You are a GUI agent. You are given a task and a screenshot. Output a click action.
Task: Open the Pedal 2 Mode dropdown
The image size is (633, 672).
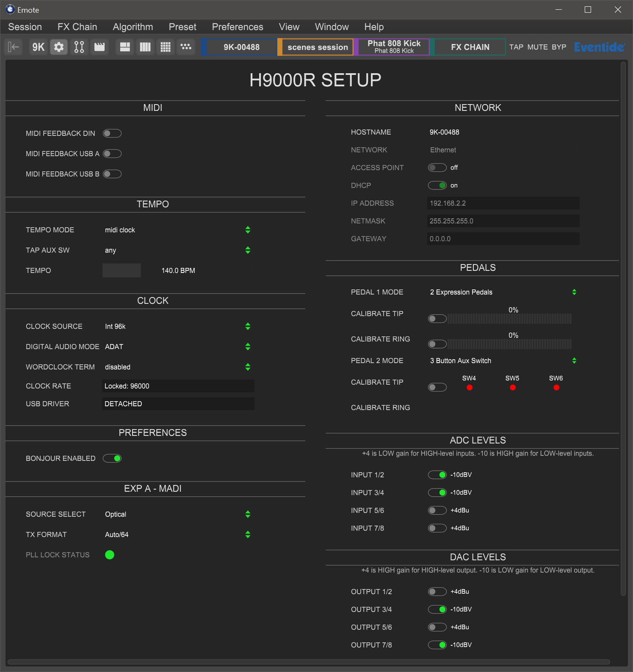coord(503,361)
